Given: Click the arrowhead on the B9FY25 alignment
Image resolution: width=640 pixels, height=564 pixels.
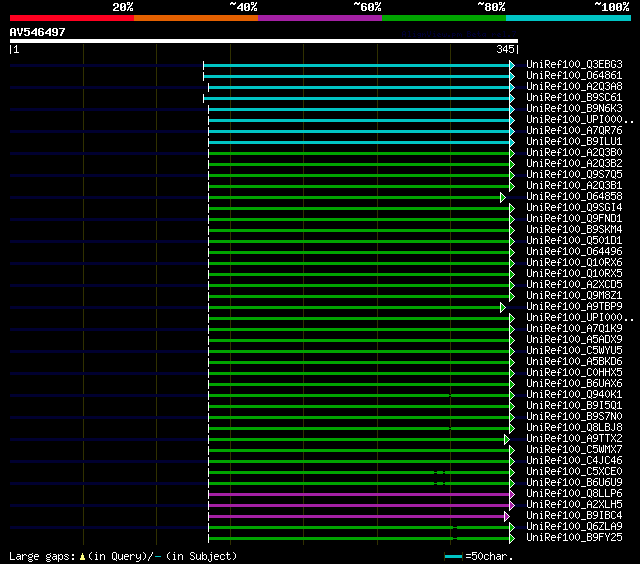Looking at the screenshot, I should click(x=512, y=538).
